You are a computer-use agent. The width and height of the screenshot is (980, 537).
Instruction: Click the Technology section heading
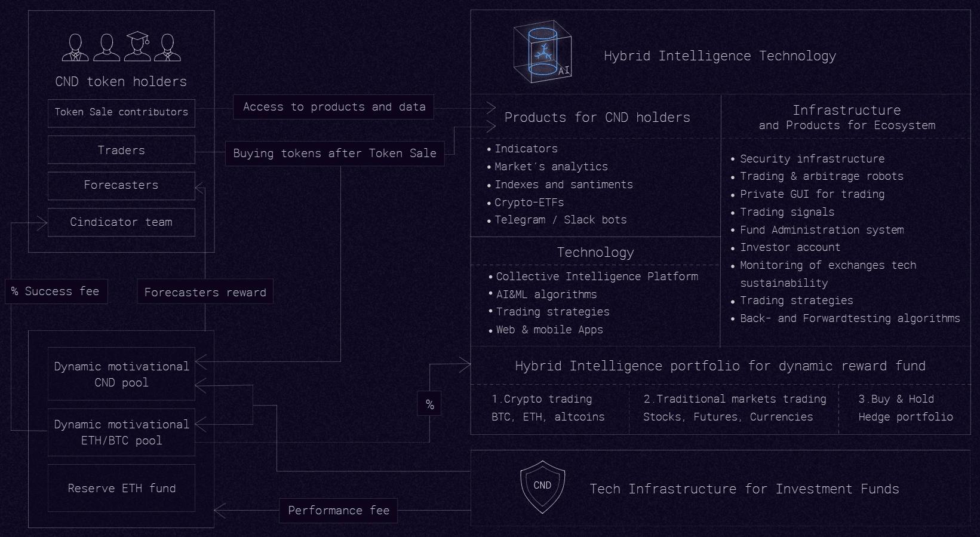595,253
